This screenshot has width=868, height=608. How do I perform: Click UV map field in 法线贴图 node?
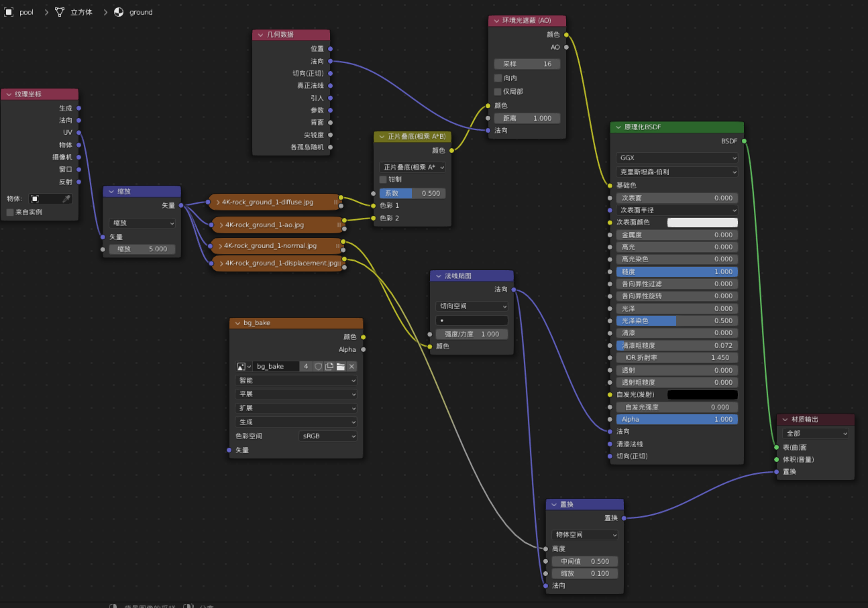472,320
